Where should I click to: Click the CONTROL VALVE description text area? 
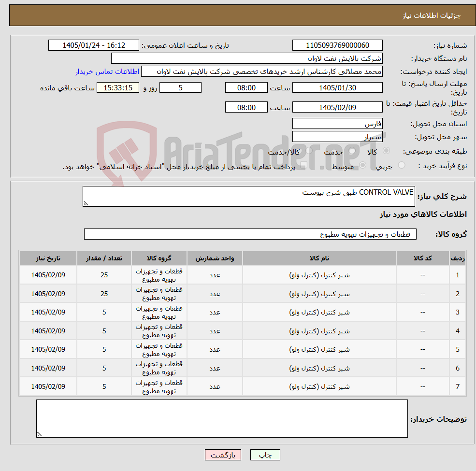248,196
